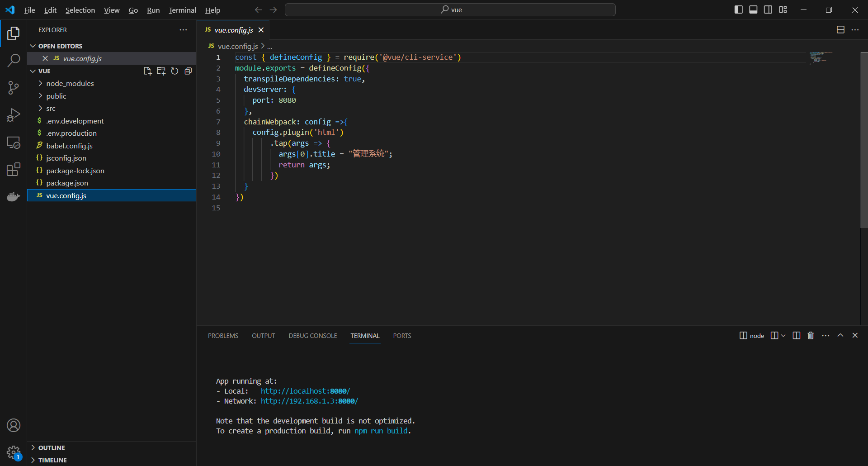Click the command center search box

point(450,10)
